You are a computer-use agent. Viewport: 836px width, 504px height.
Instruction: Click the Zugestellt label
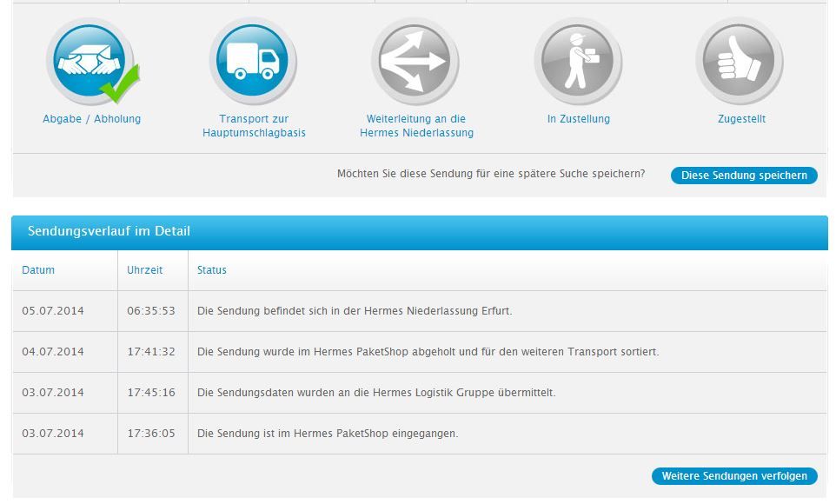tap(740, 118)
